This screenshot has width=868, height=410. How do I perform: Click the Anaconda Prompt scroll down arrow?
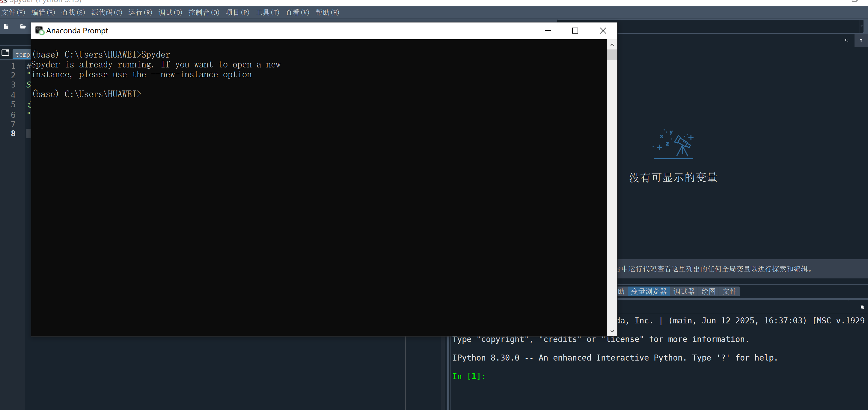point(612,331)
